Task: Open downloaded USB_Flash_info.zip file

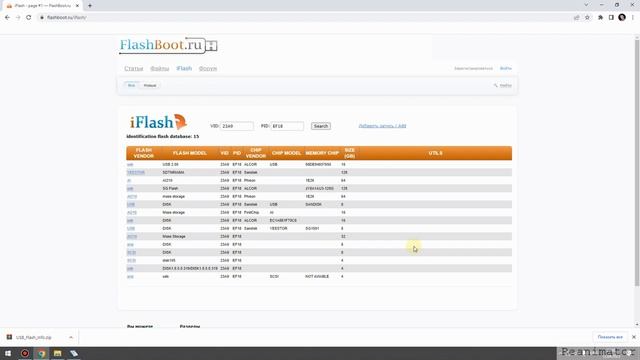Action: (33, 338)
